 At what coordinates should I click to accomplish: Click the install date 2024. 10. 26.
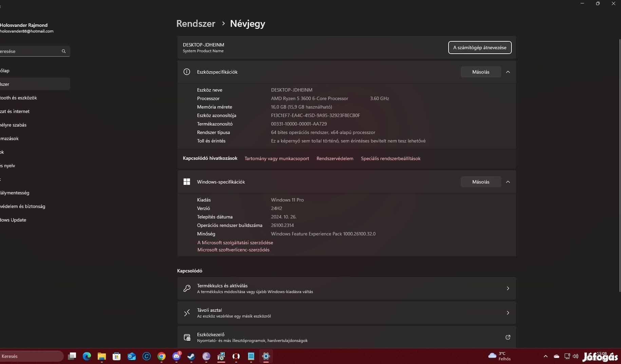point(283,217)
